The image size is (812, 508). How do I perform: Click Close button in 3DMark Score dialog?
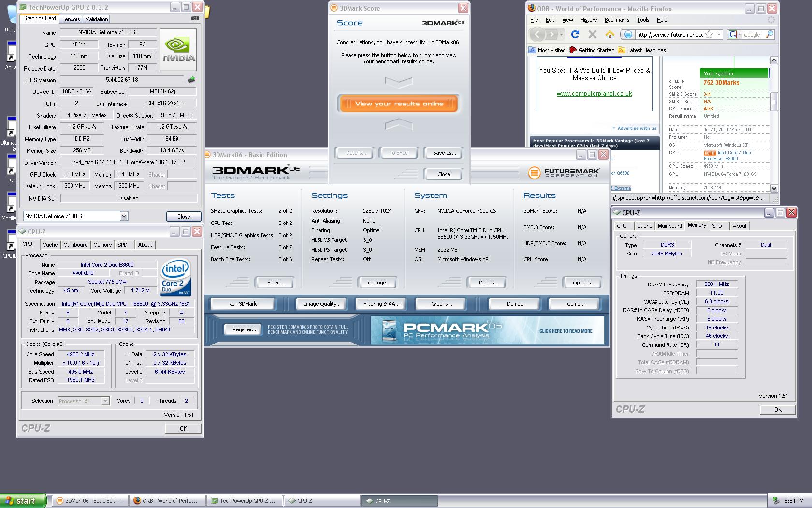(444, 174)
